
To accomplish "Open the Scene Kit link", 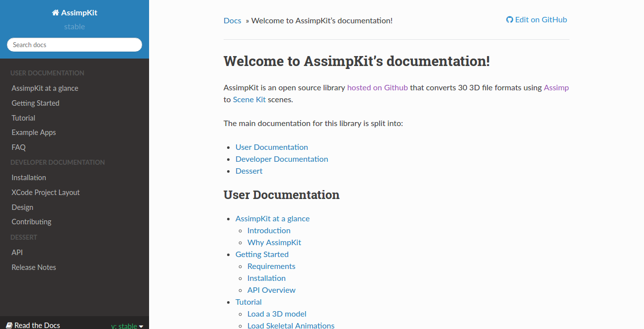I will (249, 100).
